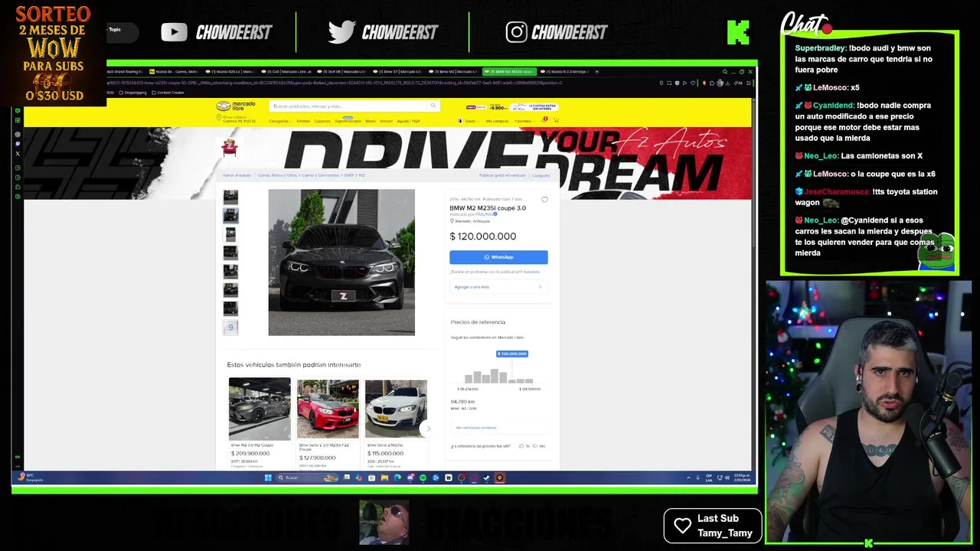Image resolution: width=980 pixels, height=551 pixels.
Task: Open the Supermercado menu item
Action: [348, 121]
